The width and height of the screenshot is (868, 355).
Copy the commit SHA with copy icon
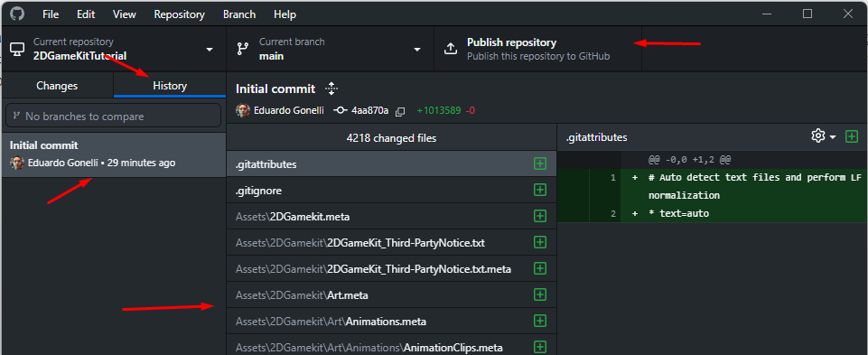[400, 111]
